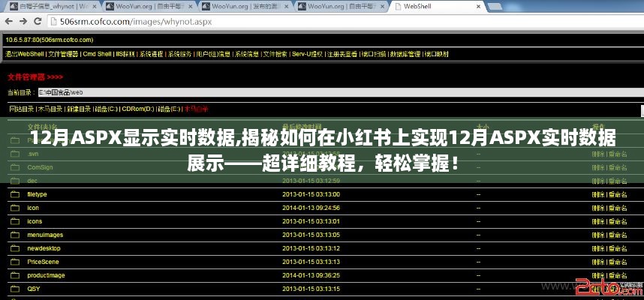This screenshot has width=644, height=300.
Task: Click the browser forward arrow
Action: 23,21
